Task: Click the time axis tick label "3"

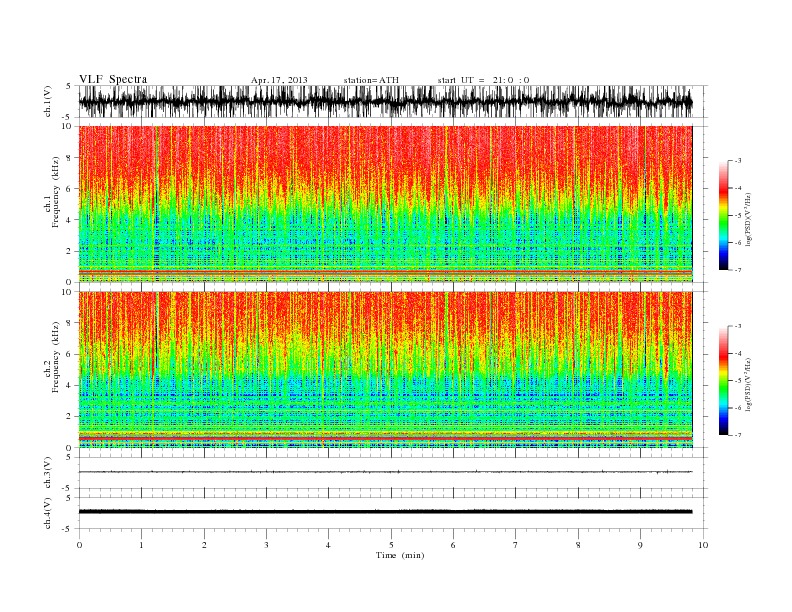Action: [x=266, y=545]
